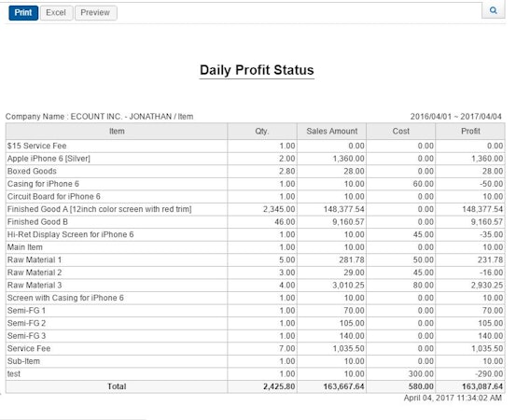Select the $15 Service Fee row item
The height and width of the screenshot is (420, 516).
pyautogui.click(x=37, y=146)
